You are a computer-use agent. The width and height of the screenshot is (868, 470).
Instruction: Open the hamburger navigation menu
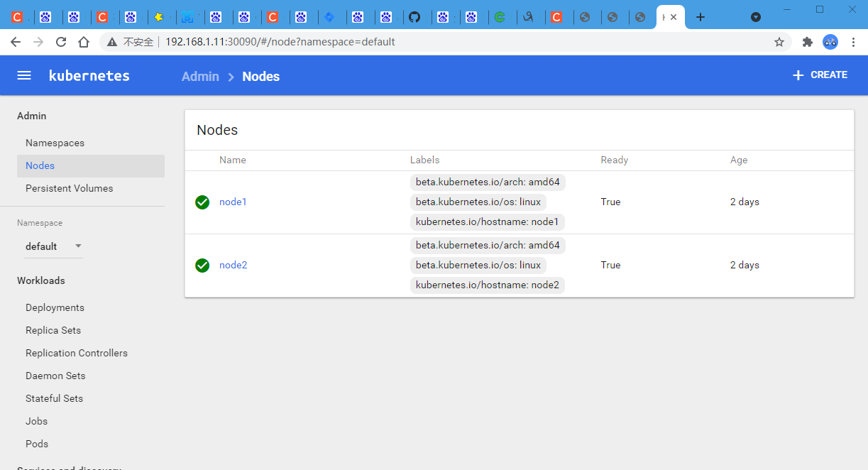coord(24,75)
